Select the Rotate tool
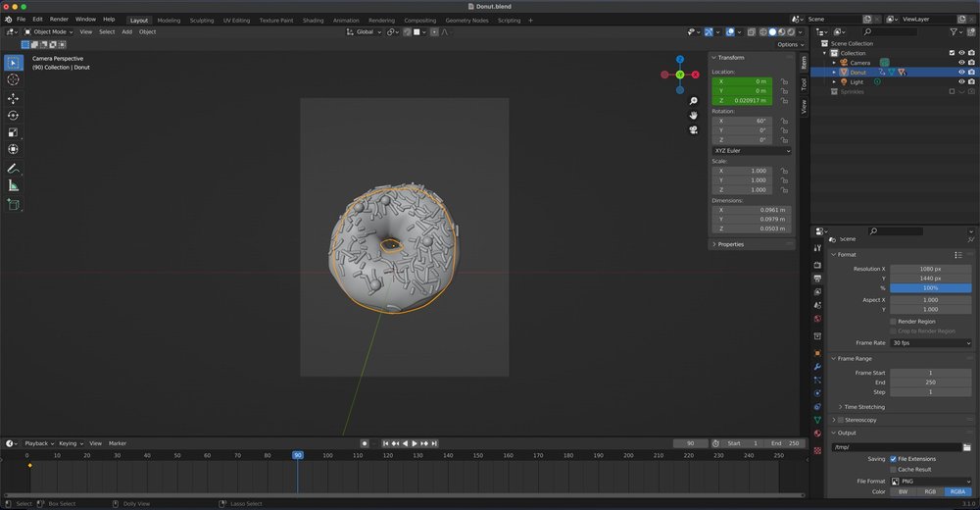This screenshot has width=980, height=510. click(13, 115)
